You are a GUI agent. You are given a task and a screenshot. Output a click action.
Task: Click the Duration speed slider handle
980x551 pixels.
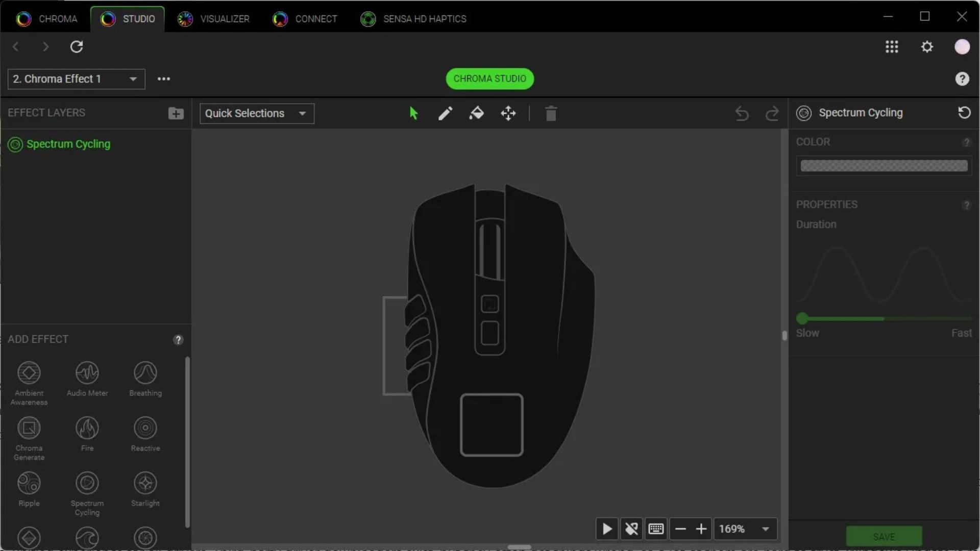click(802, 319)
